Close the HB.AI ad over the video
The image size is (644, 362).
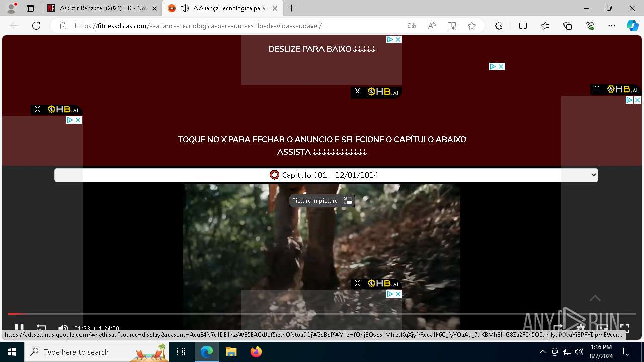pos(357,283)
